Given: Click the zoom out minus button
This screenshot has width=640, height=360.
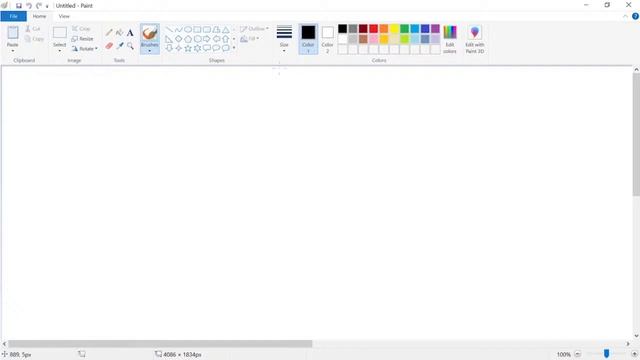Looking at the screenshot, I should click(x=578, y=354).
